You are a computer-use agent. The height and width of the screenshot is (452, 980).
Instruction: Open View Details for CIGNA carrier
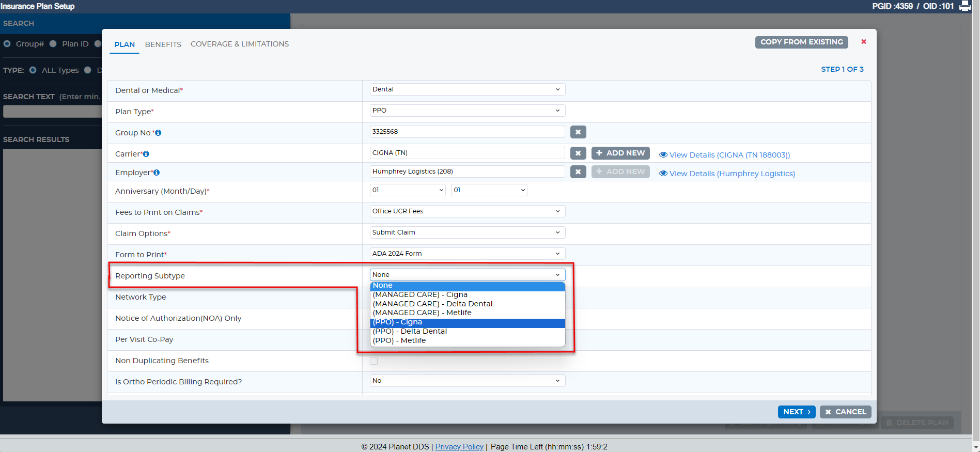tap(724, 155)
